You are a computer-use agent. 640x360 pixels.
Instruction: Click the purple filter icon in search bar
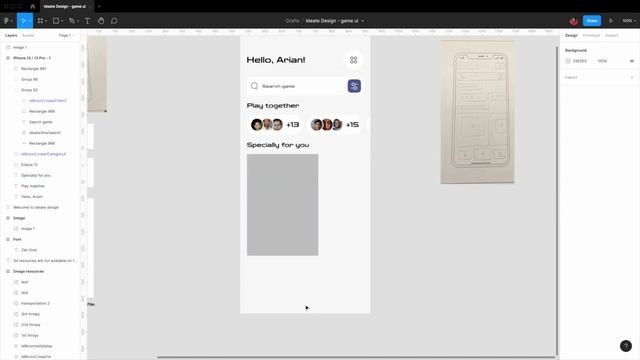[x=354, y=86]
